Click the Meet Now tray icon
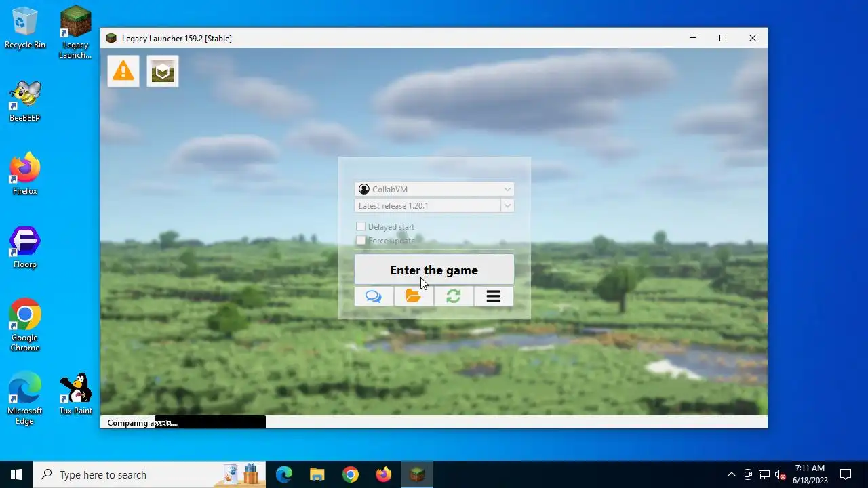The height and width of the screenshot is (488, 868). click(x=747, y=474)
